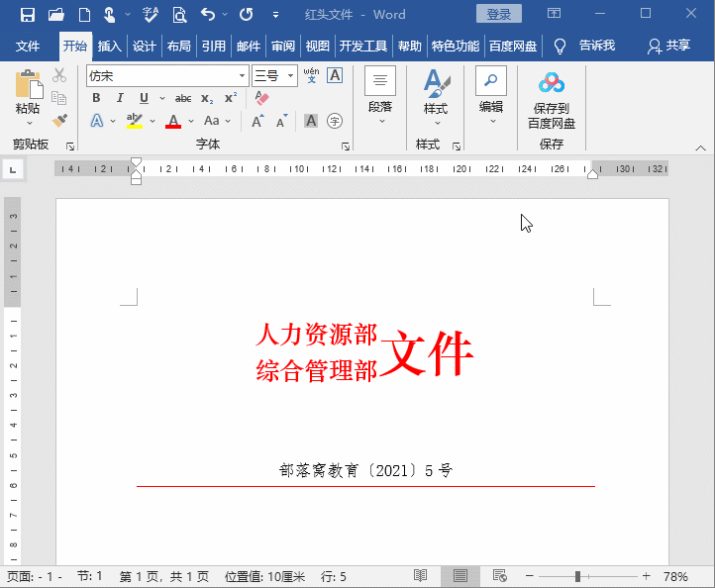The height and width of the screenshot is (588, 715).
Task: Click the ribbon display options icon
Action: (554, 13)
